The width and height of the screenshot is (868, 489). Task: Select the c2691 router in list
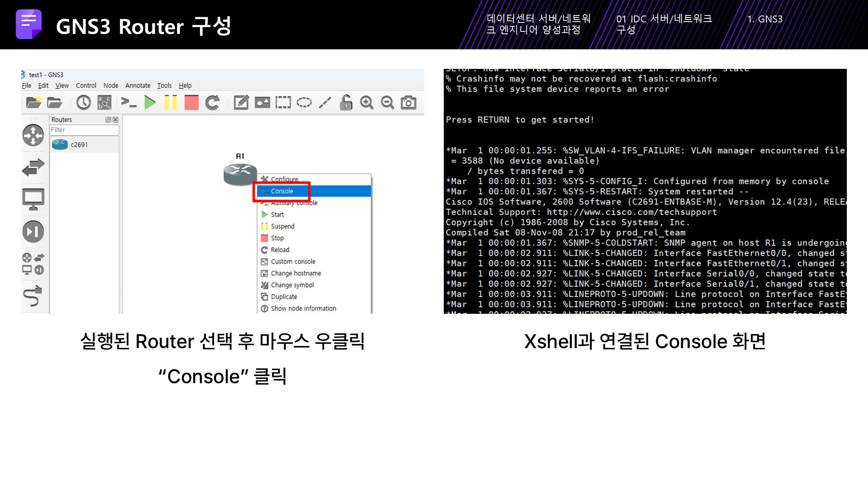(x=79, y=145)
